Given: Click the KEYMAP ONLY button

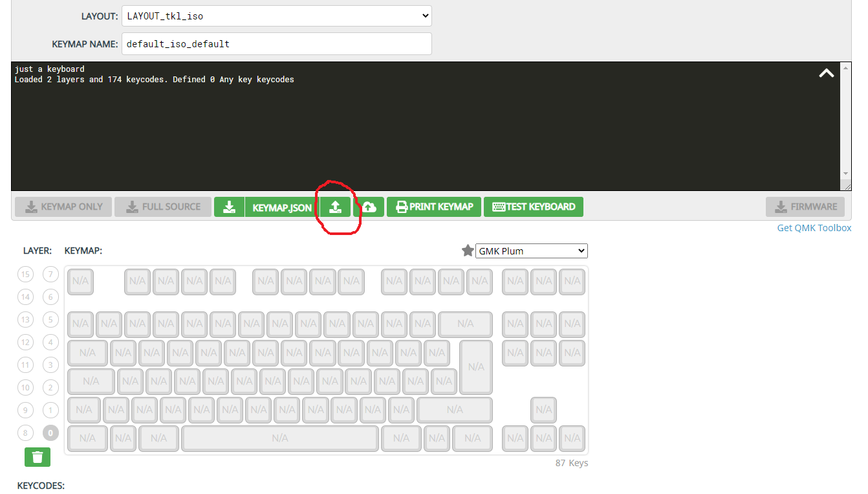Looking at the screenshot, I should click(63, 207).
